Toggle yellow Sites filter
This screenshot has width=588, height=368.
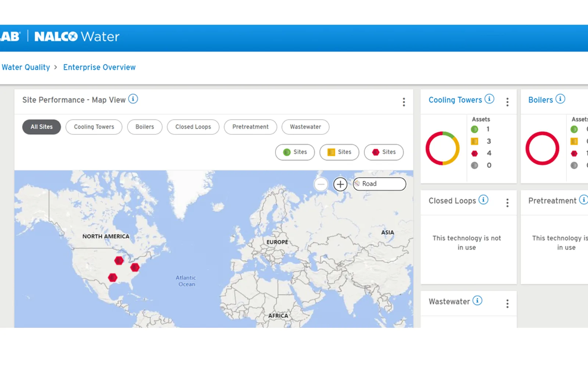tap(339, 152)
